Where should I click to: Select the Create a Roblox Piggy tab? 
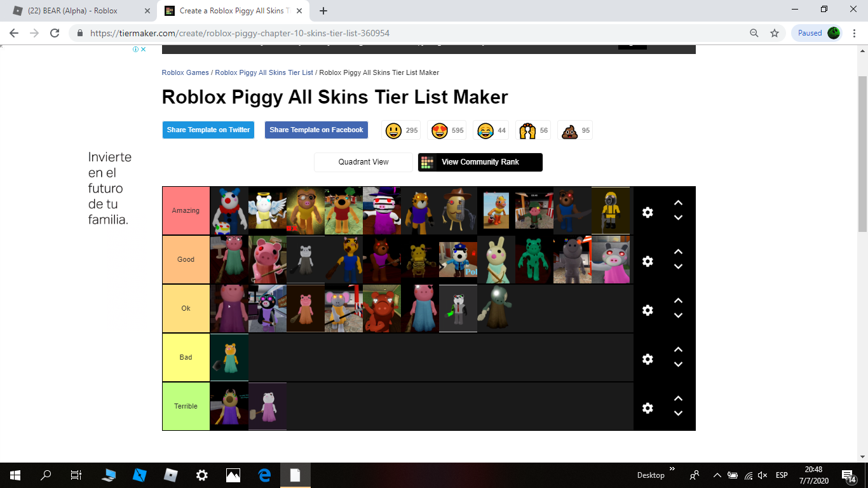coord(232,11)
